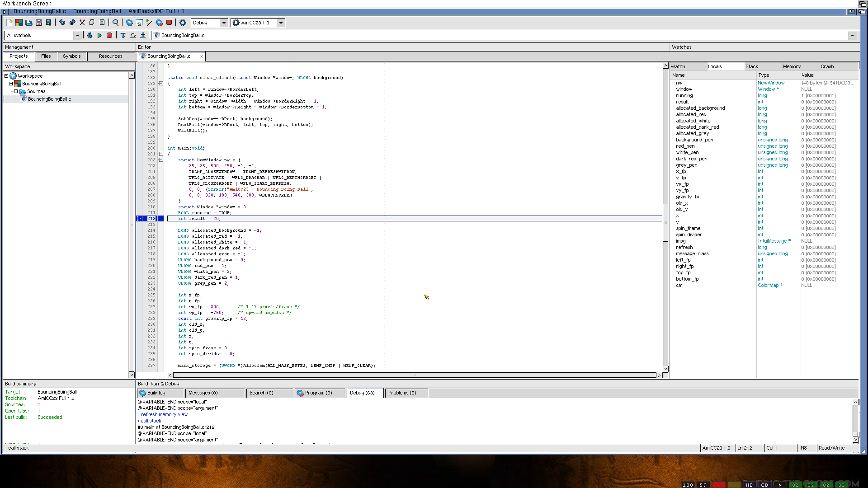
Task: Create a new file with toolbar icon
Action: pos(9,23)
